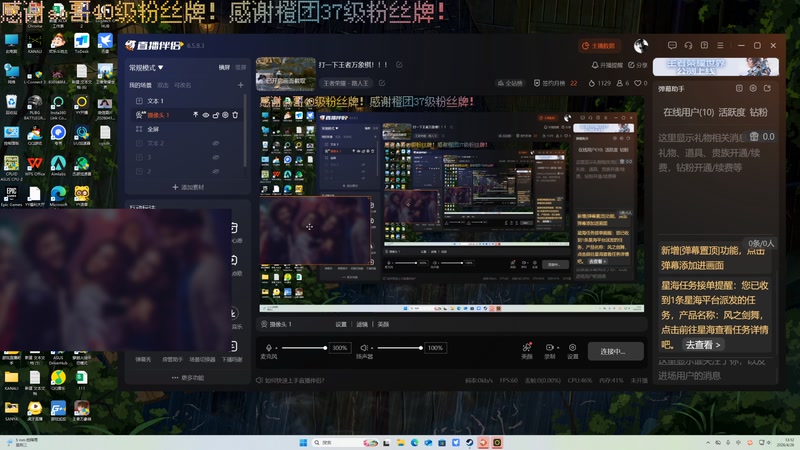Switch to 在线用户(10) tab

(x=688, y=112)
